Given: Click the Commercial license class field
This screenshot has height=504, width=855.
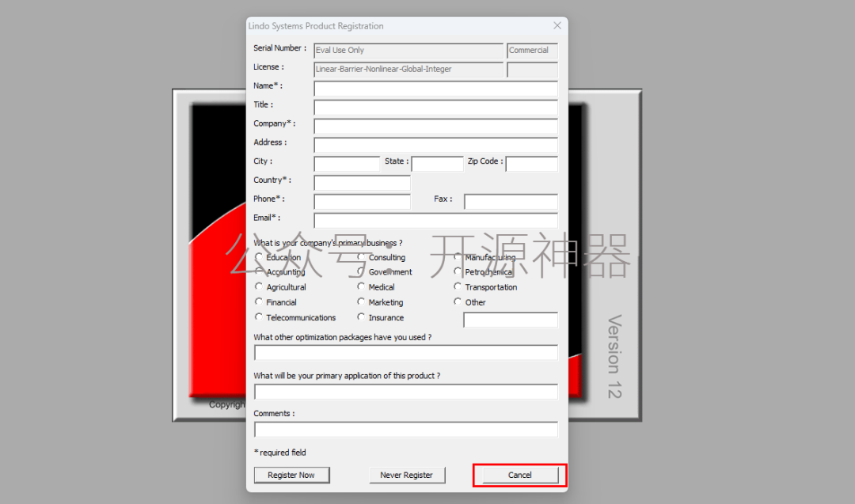Looking at the screenshot, I should point(532,51).
